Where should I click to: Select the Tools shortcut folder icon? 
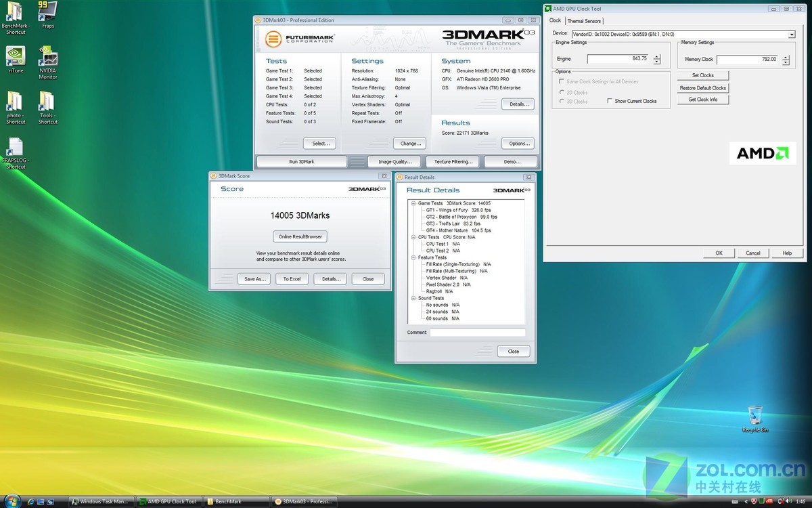(x=47, y=102)
